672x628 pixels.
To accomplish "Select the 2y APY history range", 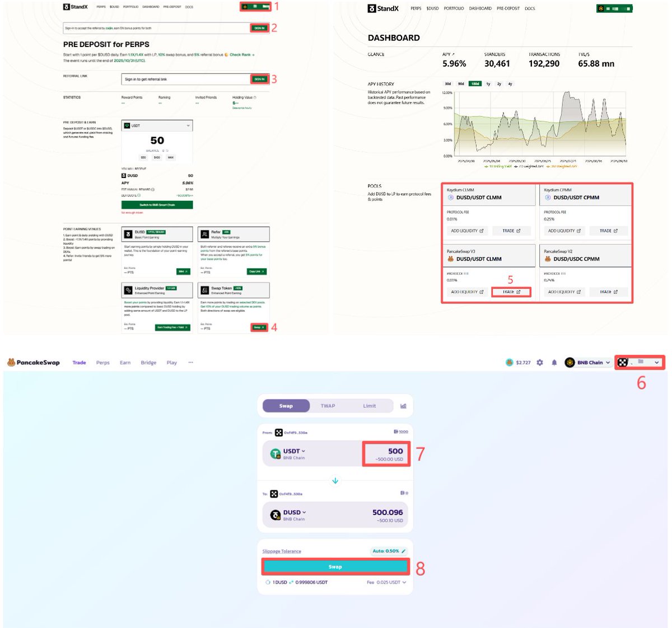I will tap(500, 84).
